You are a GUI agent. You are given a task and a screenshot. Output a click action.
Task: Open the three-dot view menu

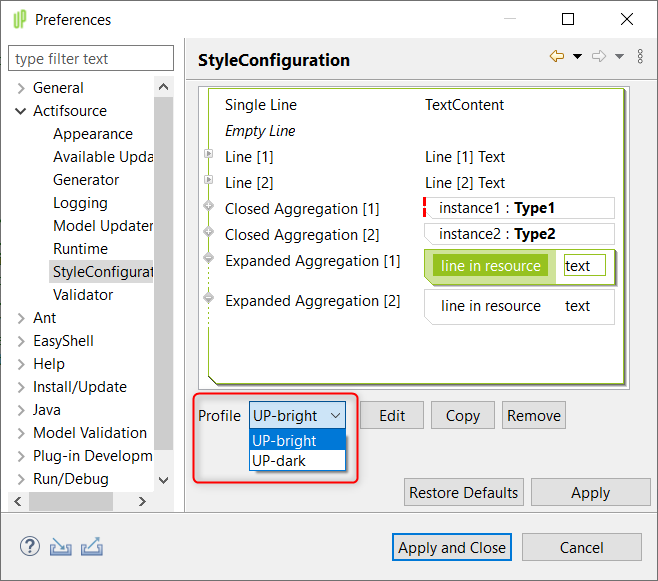(640, 57)
